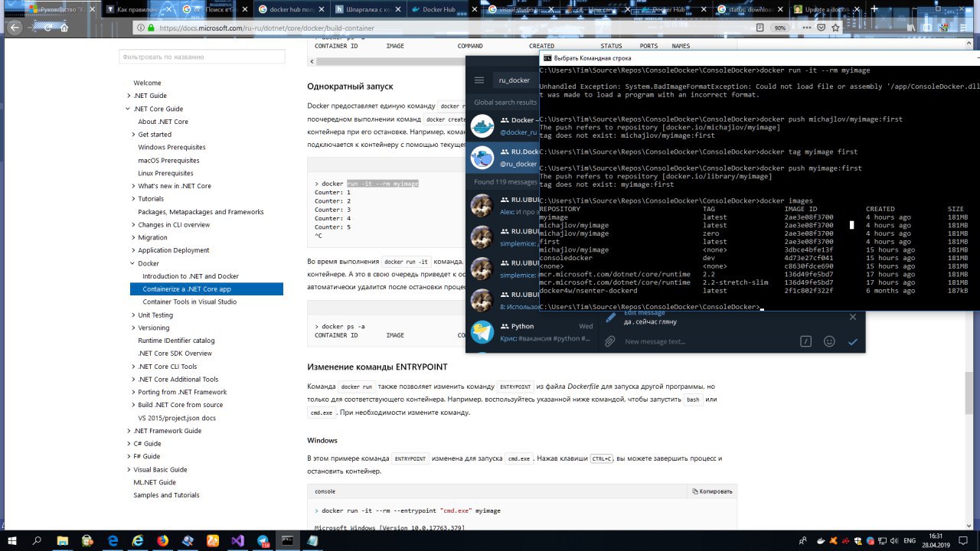Open Container Tools in Visual Studio

click(190, 302)
